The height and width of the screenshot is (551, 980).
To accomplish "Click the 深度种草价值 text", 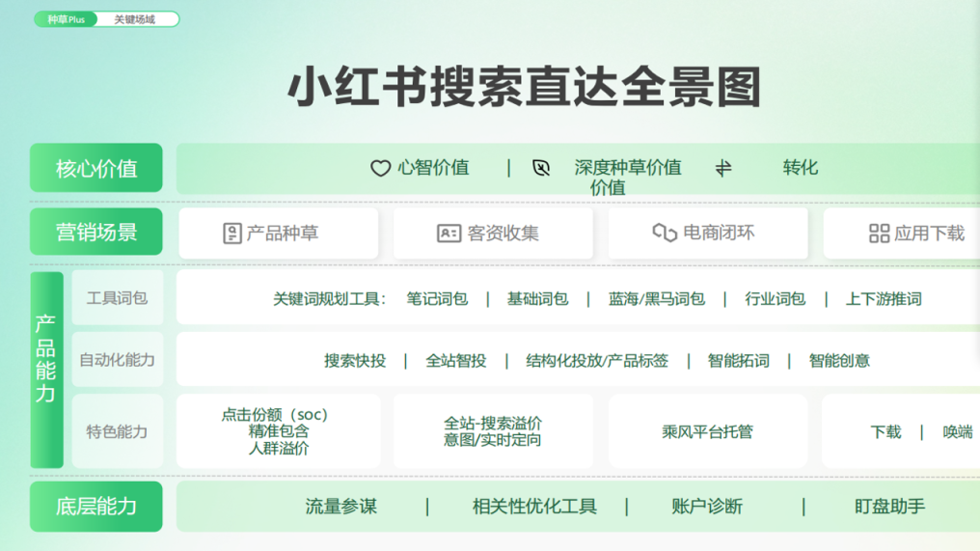I will point(628,168).
